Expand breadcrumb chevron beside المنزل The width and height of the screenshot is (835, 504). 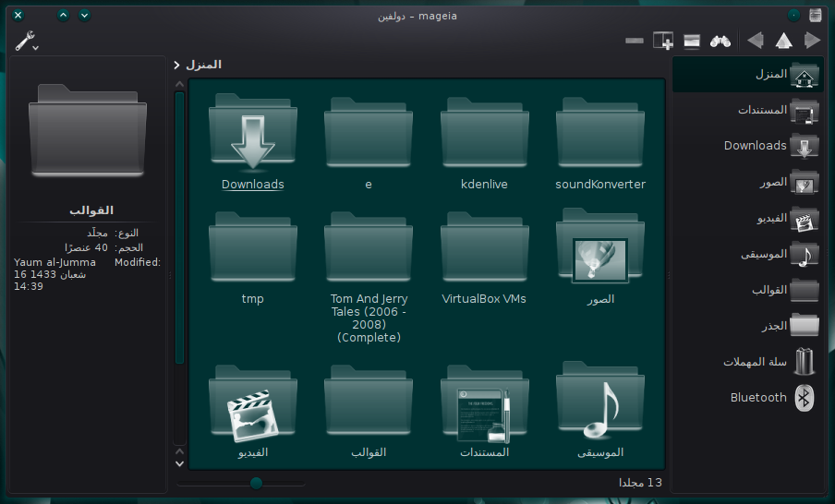(176, 65)
